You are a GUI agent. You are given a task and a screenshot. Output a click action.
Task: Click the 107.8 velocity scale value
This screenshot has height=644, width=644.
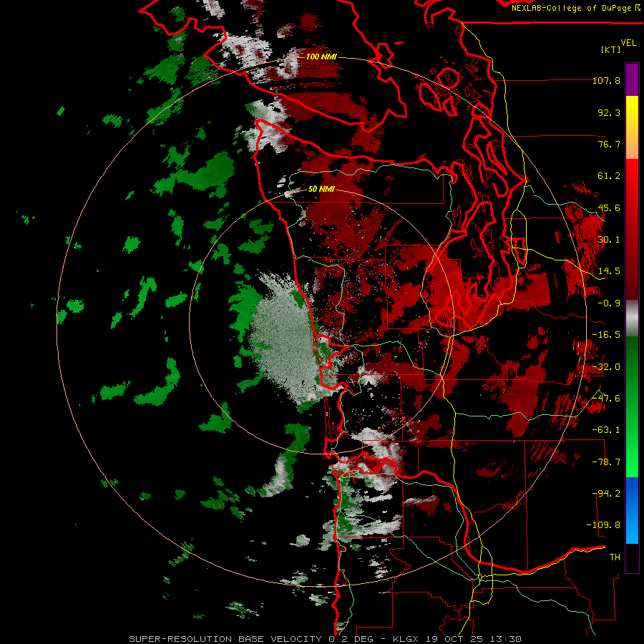point(606,80)
